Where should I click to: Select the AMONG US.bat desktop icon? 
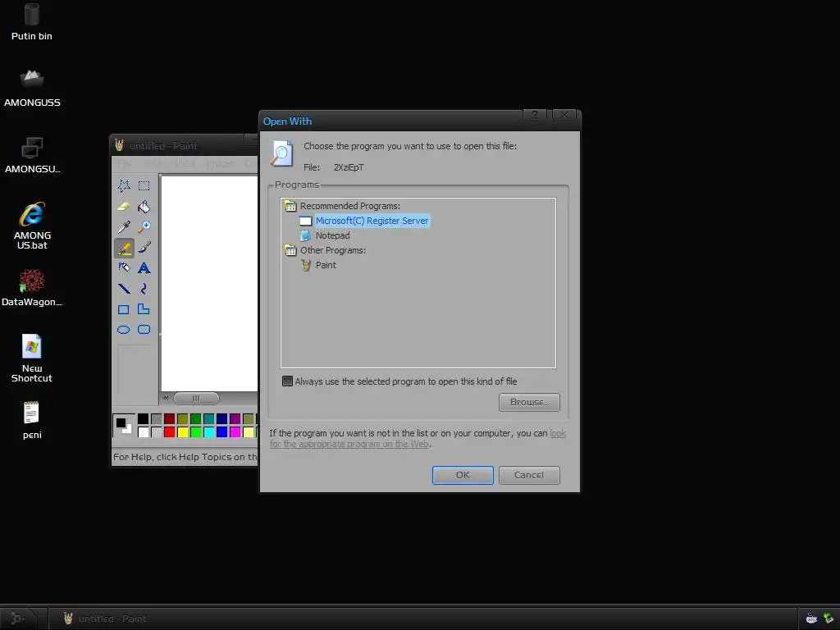32,226
